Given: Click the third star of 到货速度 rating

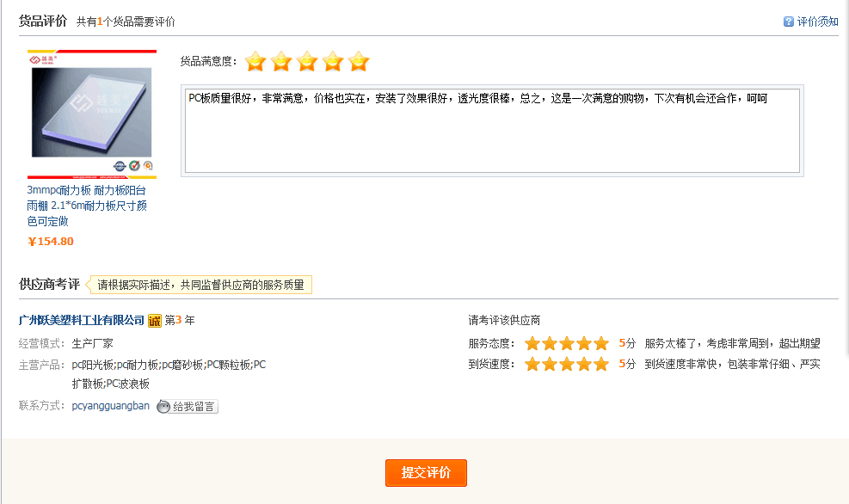Looking at the screenshot, I should coord(566,363).
